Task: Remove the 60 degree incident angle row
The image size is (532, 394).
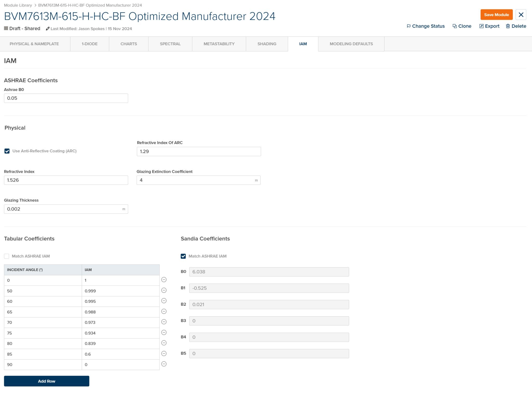Action: [x=164, y=301]
